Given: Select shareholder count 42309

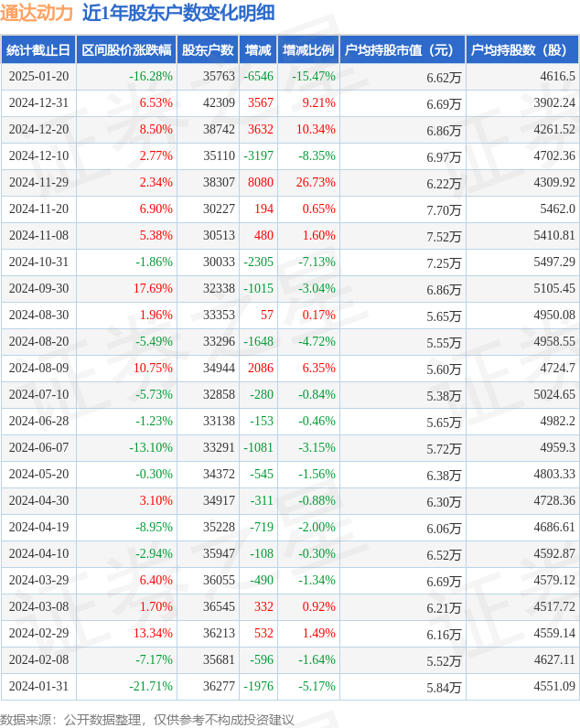Looking at the screenshot, I should tap(219, 102).
